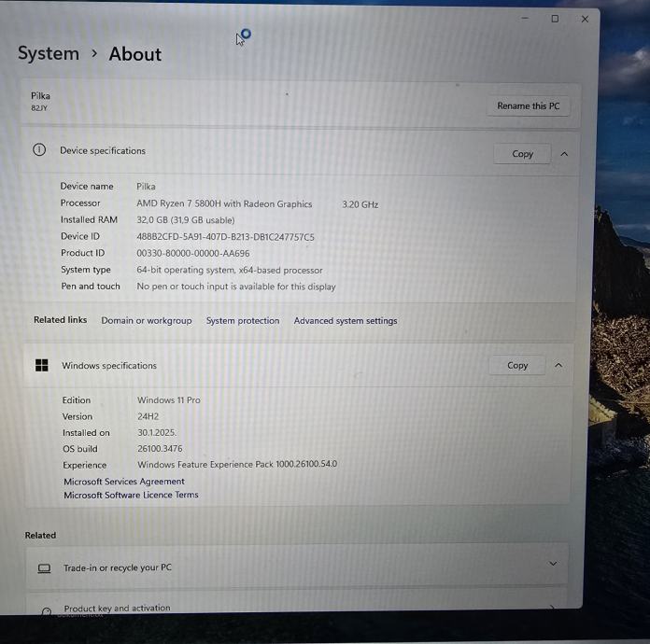Click the Pilka PC name in header card

(40, 96)
